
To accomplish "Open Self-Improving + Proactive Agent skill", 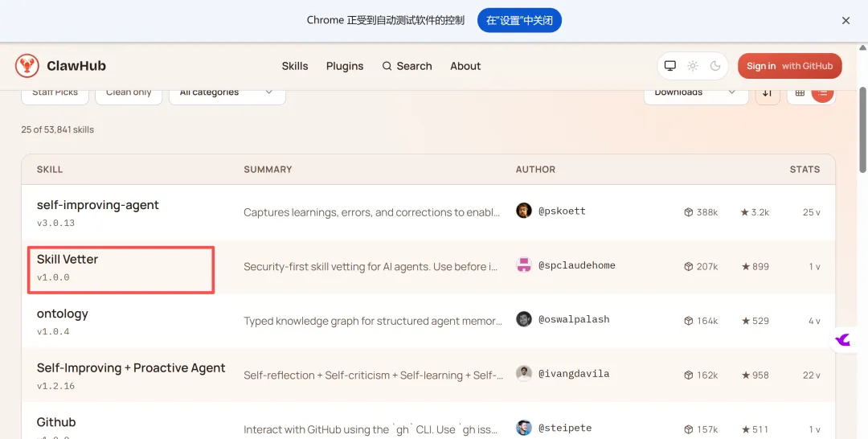I will (x=131, y=367).
